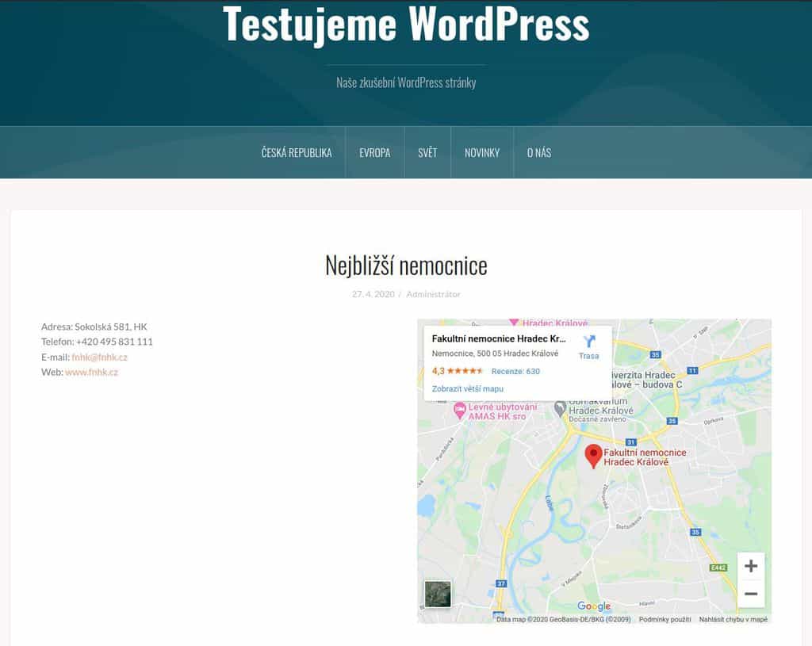Open the Administrátor author link

click(x=434, y=294)
